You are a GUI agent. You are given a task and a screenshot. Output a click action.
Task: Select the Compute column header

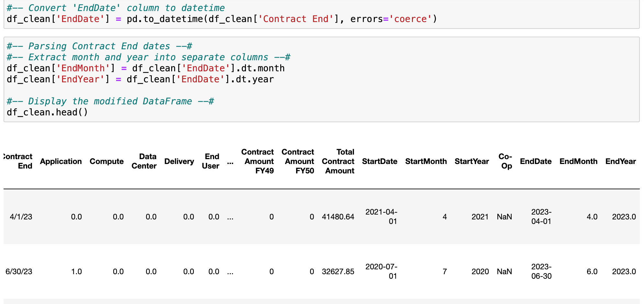[x=106, y=161]
